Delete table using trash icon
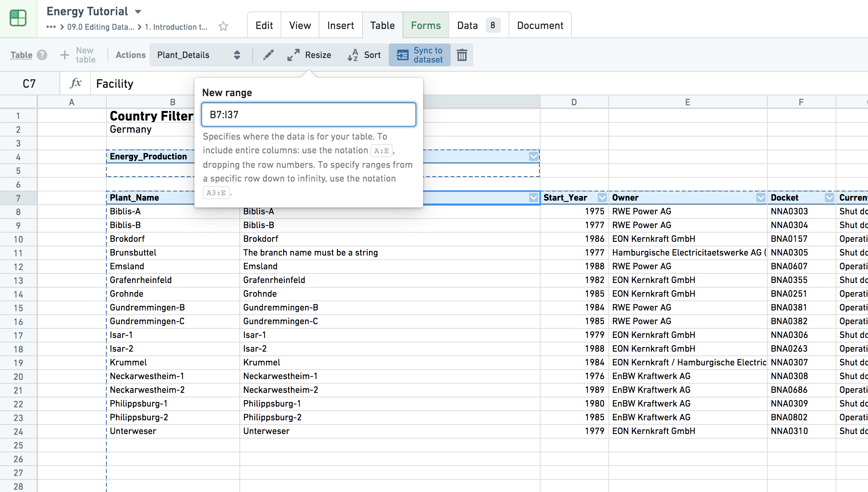 [462, 55]
